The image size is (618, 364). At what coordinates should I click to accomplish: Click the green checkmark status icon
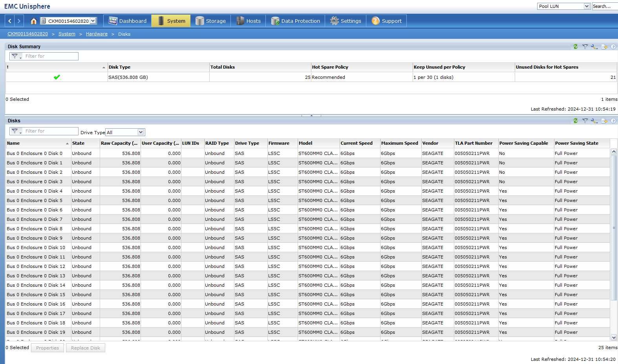(57, 77)
